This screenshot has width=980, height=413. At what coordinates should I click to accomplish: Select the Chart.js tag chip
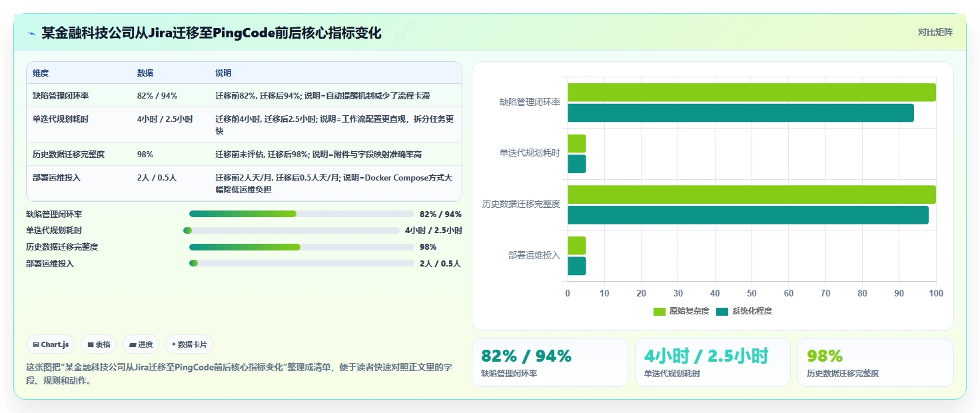coord(51,344)
